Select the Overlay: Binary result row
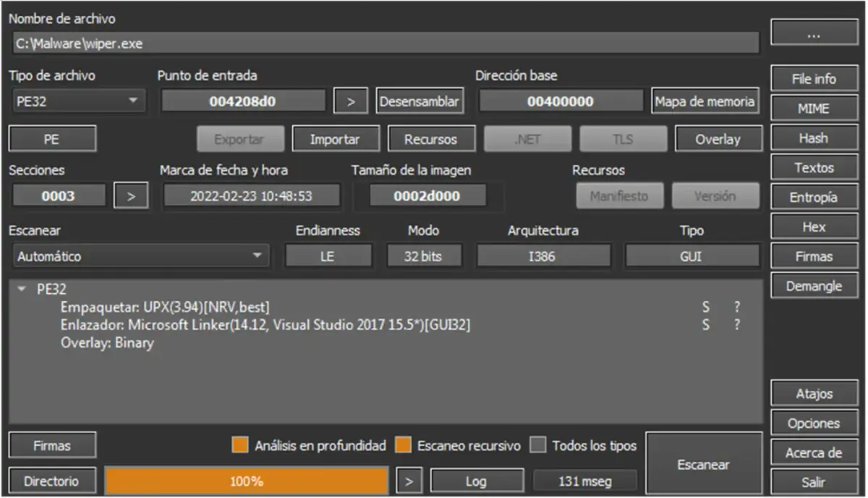 point(107,343)
